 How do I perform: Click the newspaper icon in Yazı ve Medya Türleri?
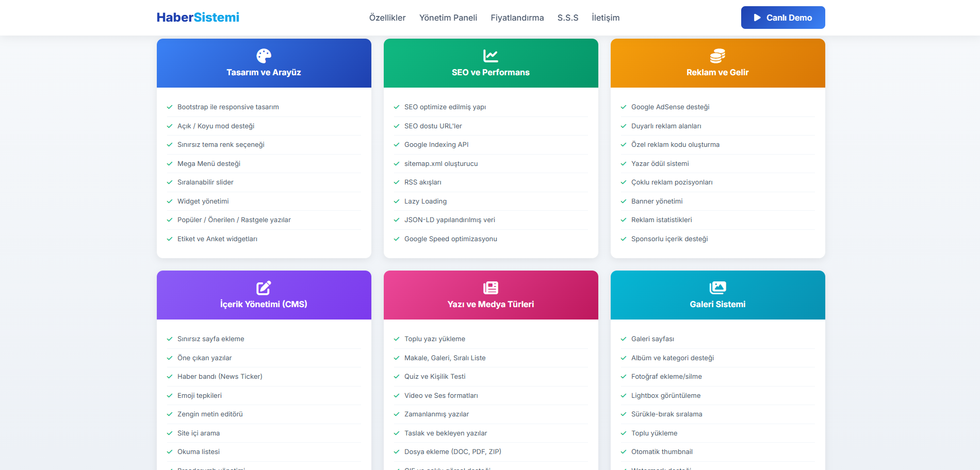point(491,288)
